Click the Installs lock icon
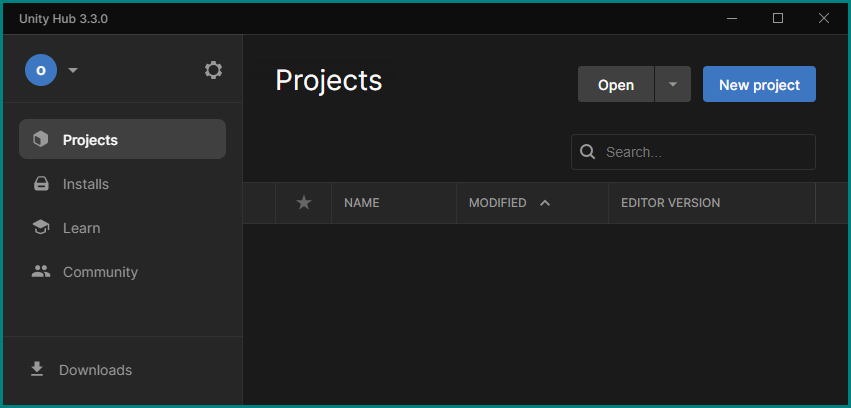851x408 pixels. pos(41,184)
